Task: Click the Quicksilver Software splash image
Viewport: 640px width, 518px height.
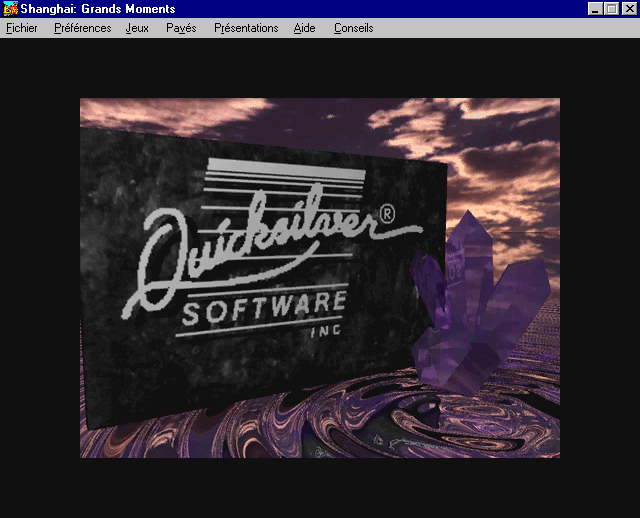Action: pyautogui.click(x=320, y=278)
